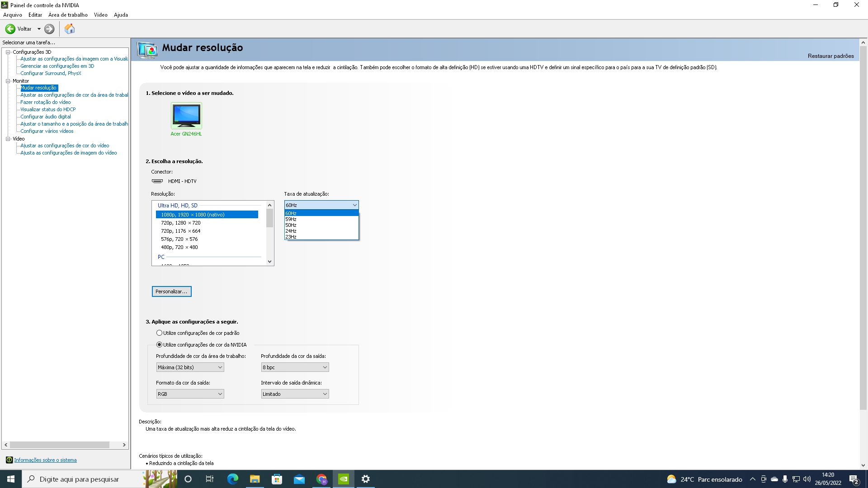Viewport: 868px width, 488px height.
Task: Open 'Intervalo de saída dinâmica' Limitado dropdown
Action: [295, 394]
